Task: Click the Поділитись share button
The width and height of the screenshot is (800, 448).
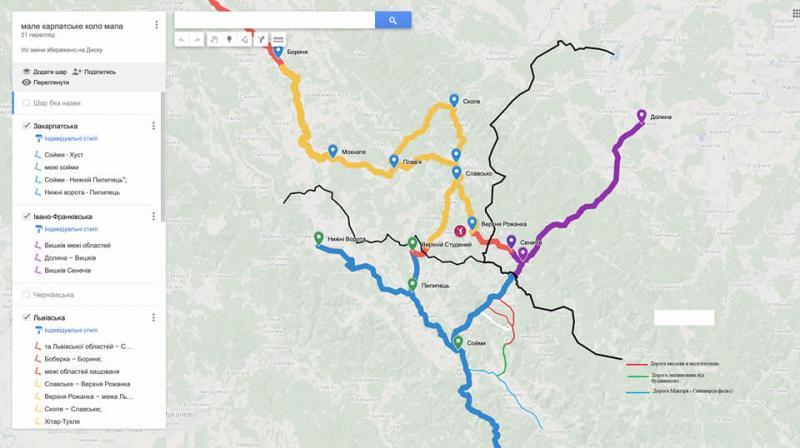Action: tap(94, 72)
